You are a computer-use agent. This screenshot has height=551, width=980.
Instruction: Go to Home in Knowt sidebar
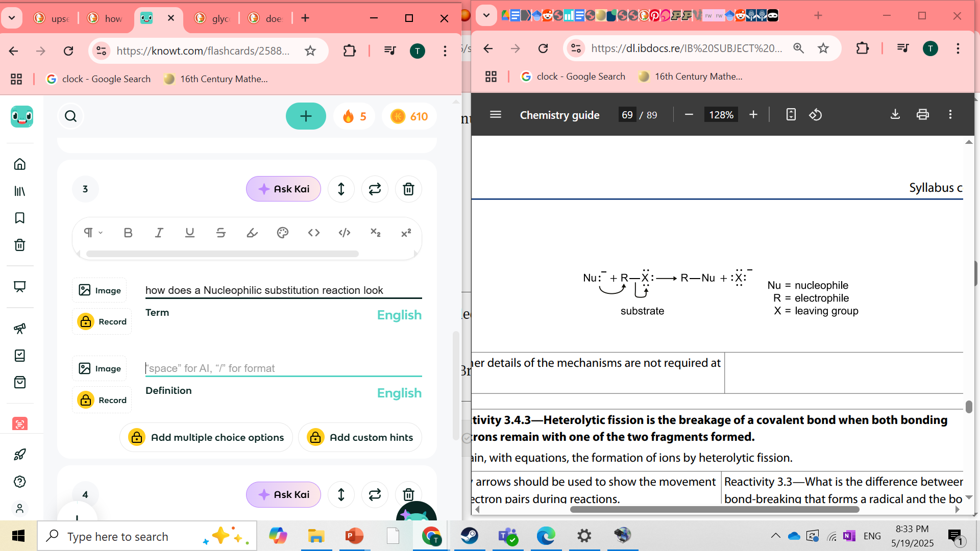20,164
